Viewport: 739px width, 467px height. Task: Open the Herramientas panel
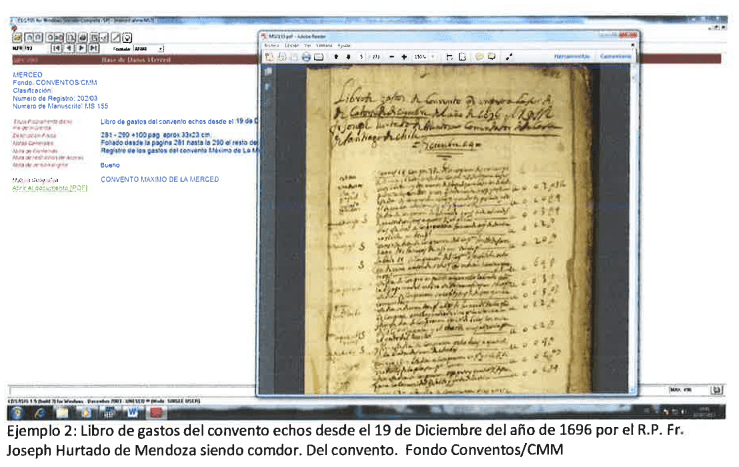pyautogui.click(x=573, y=57)
